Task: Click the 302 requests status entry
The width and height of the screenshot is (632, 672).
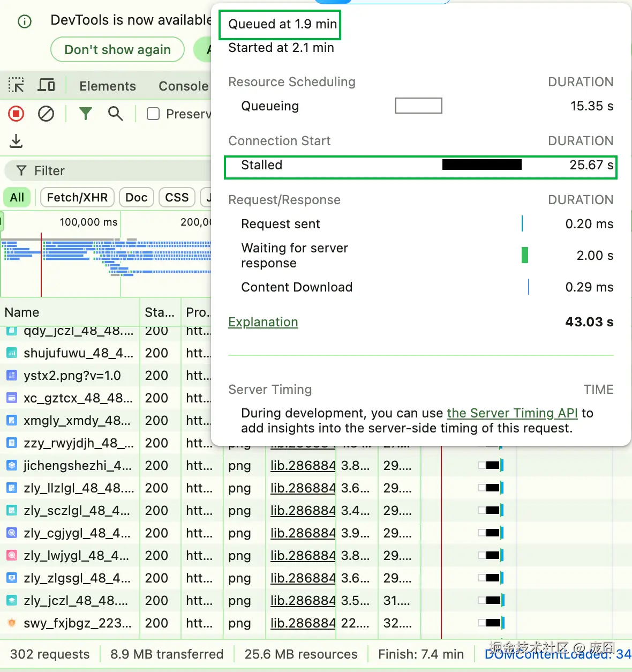Action: (x=50, y=654)
